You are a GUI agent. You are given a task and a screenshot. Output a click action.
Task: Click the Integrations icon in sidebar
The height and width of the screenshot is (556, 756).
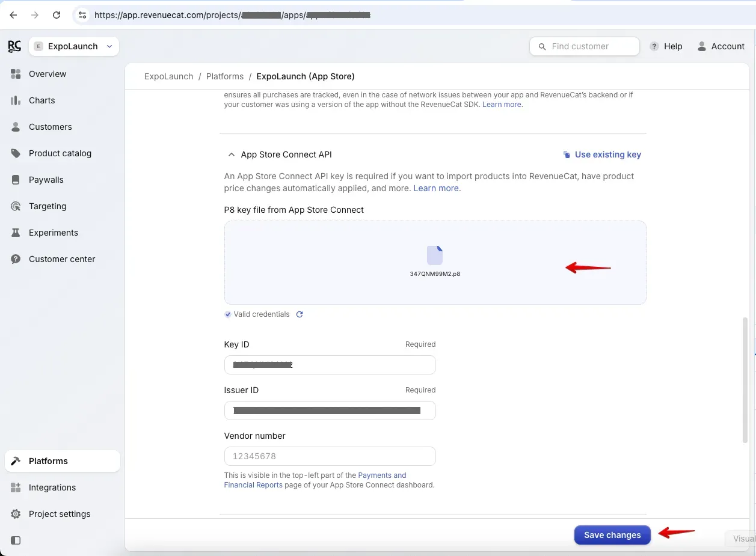click(16, 487)
